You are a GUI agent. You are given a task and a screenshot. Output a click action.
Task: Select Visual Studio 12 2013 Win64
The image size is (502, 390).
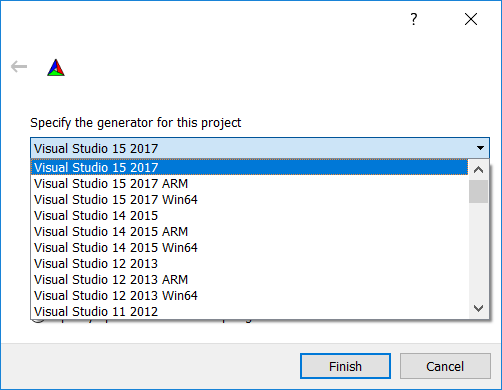point(249,295)
